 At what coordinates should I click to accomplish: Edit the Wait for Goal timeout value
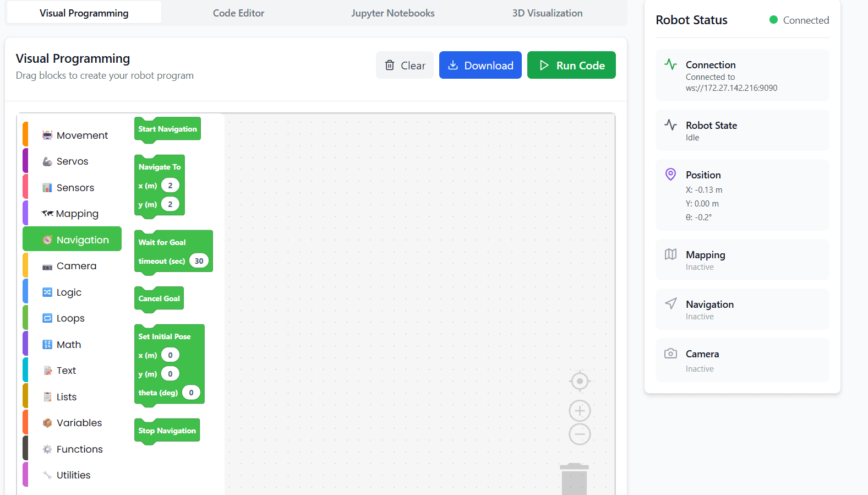[199, 261]
